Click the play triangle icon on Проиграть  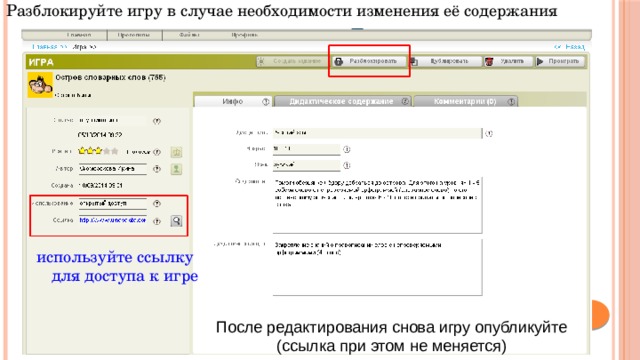(540, 62)
